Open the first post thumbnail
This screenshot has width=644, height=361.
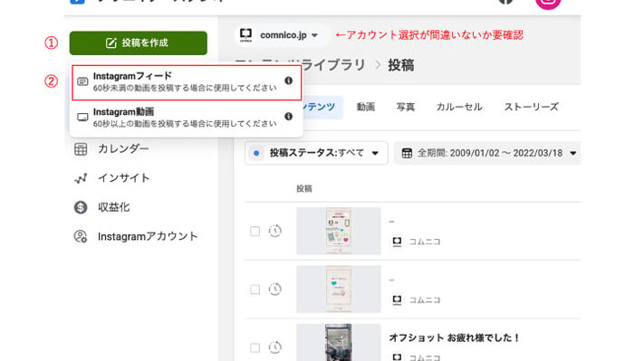(x=339, y=231)
